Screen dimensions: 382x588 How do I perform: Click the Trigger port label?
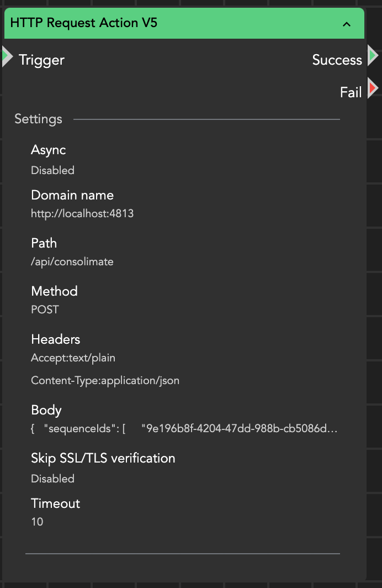(41, 60)
